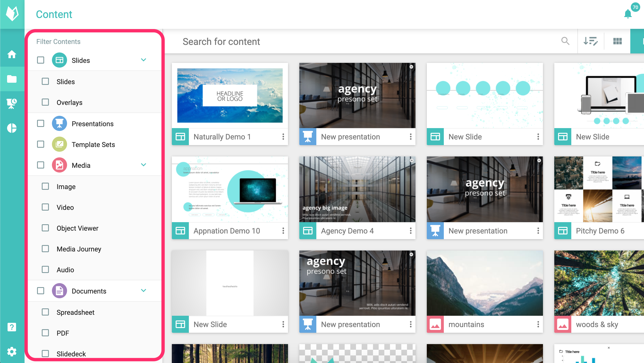Switch to grid view icon
This screenshot has width=644, height=363.
click(617, 41)
